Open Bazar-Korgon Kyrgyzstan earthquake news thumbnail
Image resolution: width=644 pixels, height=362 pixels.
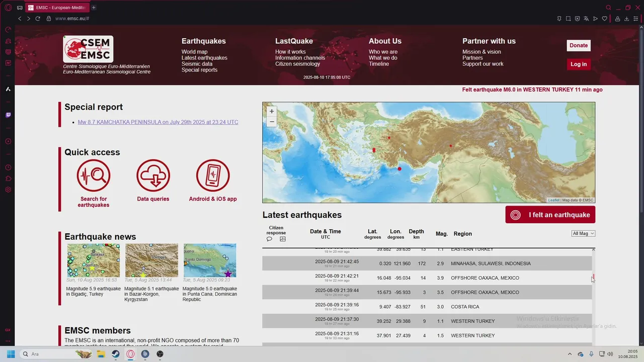pyautogui.click(x=151, y=260)
